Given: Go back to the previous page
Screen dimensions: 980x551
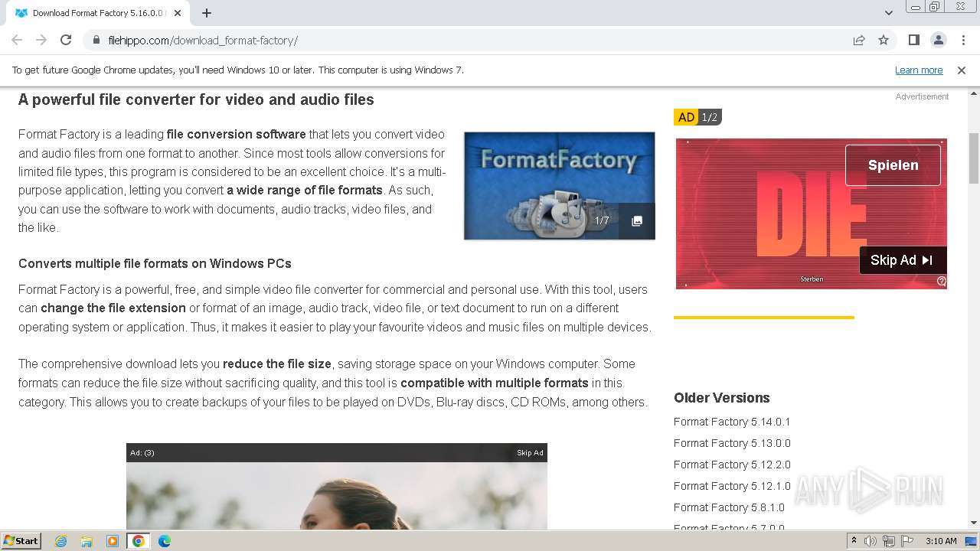Looking at the screenshot, I should [17, 40].
